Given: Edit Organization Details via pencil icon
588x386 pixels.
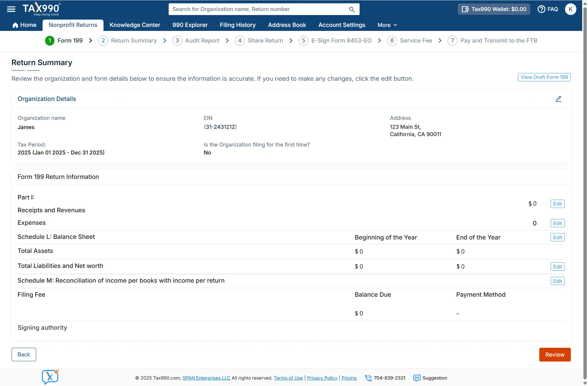Looking at the screenshot, I should tap(558, 98).
